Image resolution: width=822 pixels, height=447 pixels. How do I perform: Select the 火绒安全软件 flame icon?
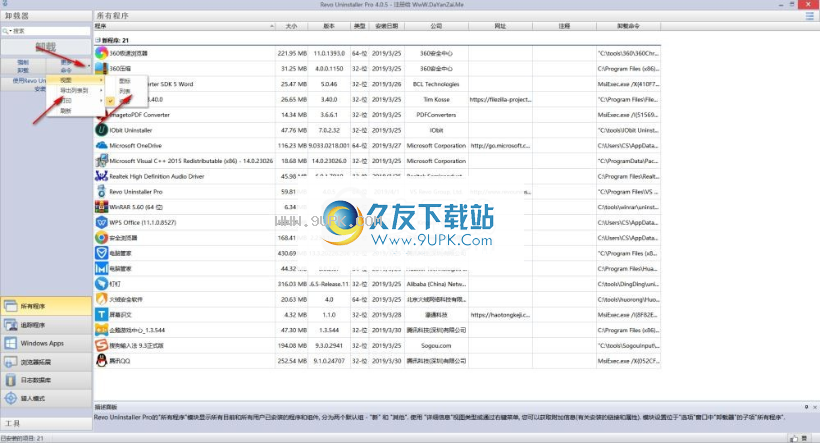point(101,299)
